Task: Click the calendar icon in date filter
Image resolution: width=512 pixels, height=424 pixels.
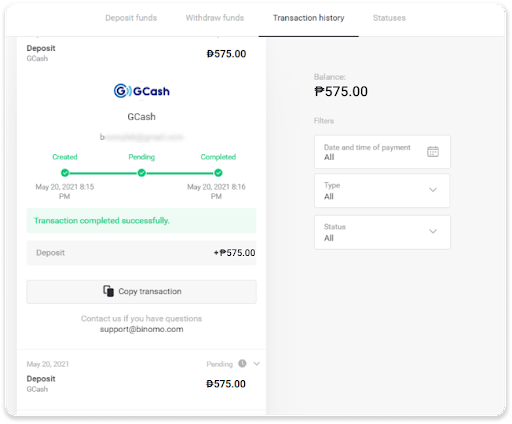Action: point(433,152)
